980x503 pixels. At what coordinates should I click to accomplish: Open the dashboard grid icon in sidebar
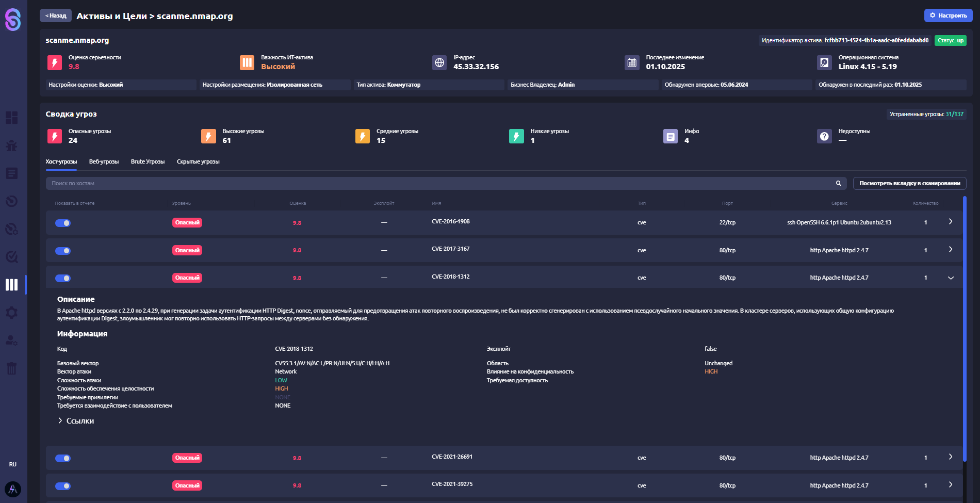[x=11, y=118]
